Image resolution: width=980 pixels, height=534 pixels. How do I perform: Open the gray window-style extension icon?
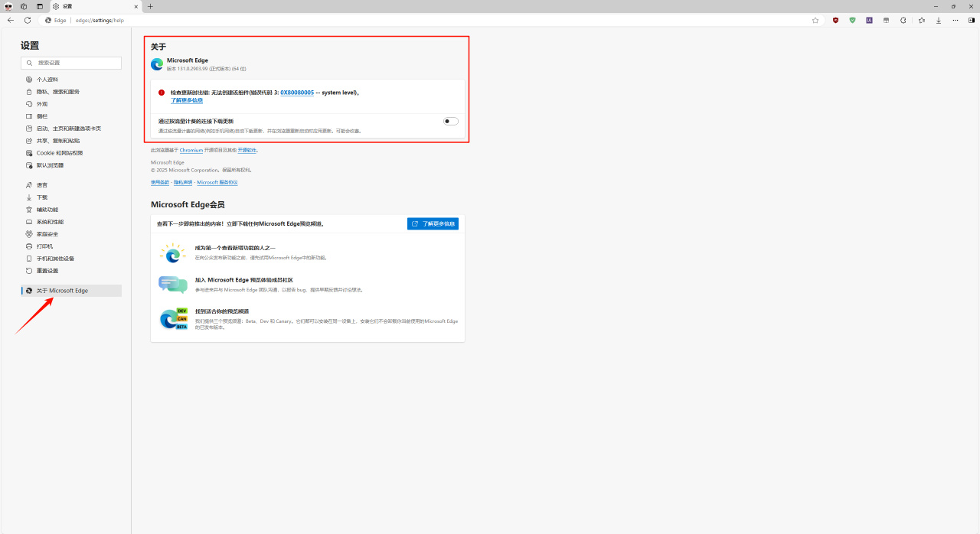(x=886, y=20)
